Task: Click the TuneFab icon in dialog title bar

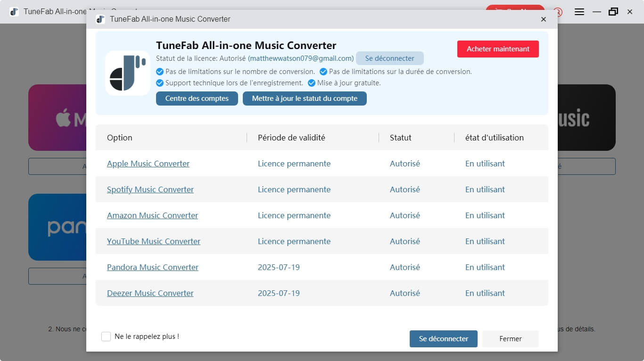Action: (100, 19)
